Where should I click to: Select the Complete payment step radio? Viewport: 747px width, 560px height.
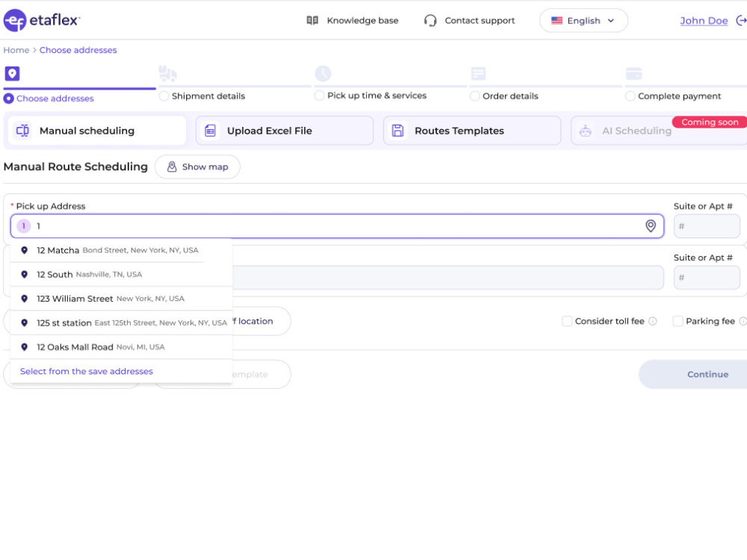pos(630,96)
